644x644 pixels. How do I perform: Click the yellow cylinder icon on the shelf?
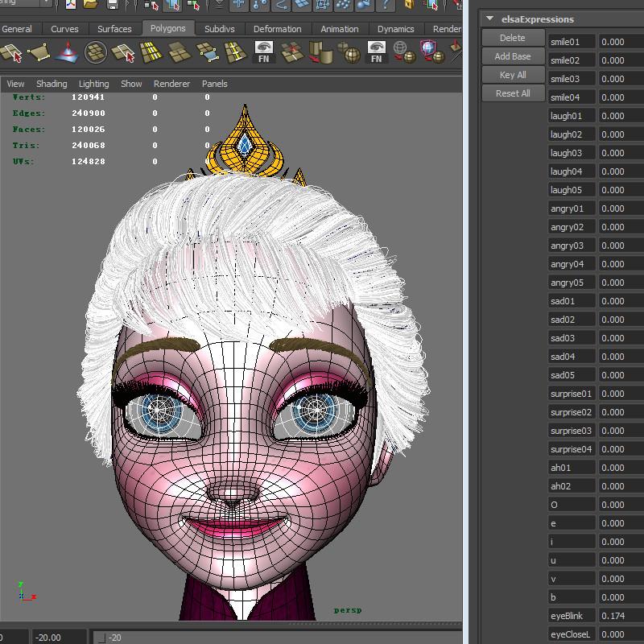321,54
